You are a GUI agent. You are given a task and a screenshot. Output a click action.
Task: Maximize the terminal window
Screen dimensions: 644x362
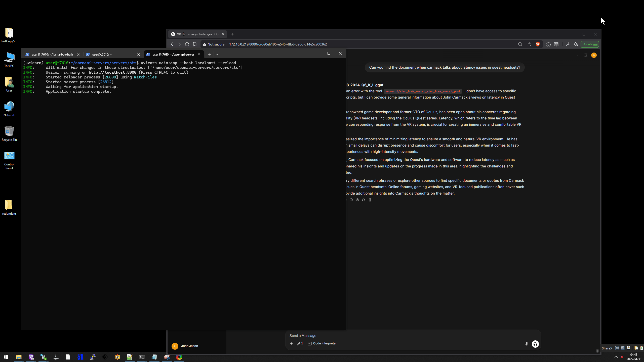(329, 53)
